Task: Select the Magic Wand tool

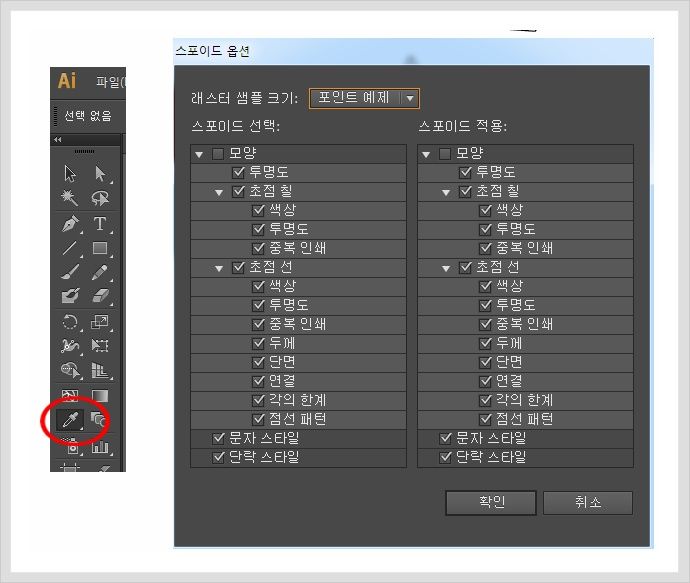Action: [70, 198]
